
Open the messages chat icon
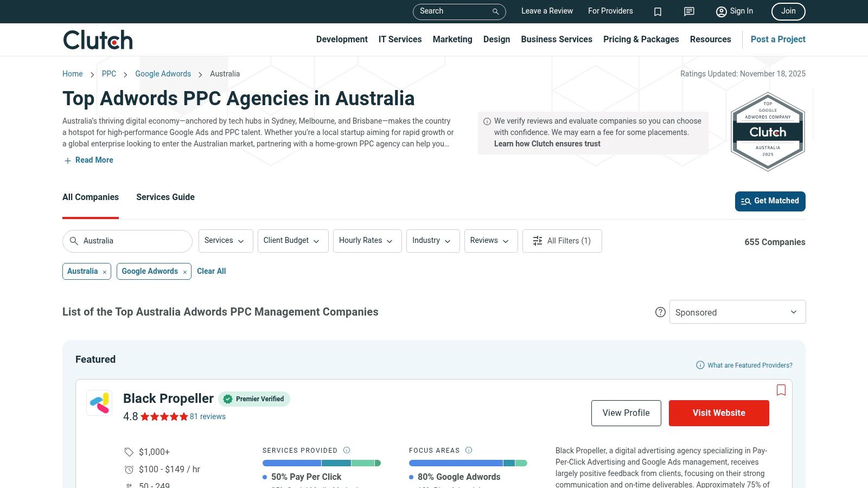click(x=689, y=11)
